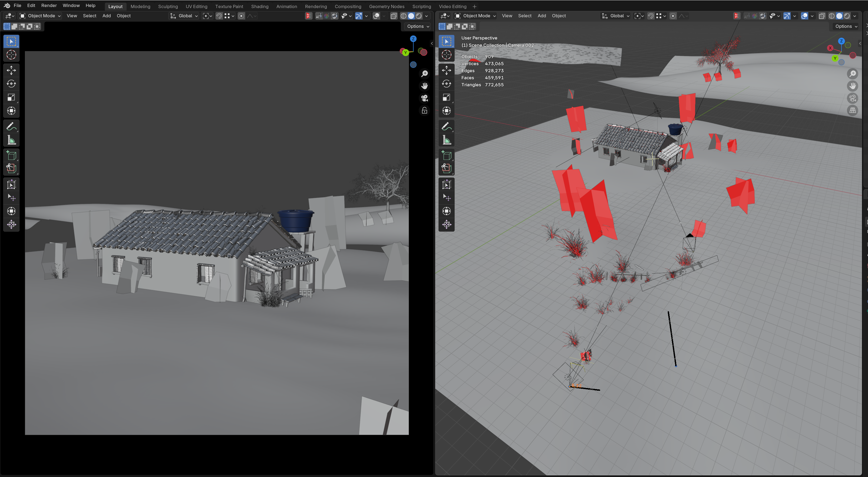Select the Rotate tool in left toolbar
The image size is (868, 477).
pyautogui.click(x=11, y=84)
